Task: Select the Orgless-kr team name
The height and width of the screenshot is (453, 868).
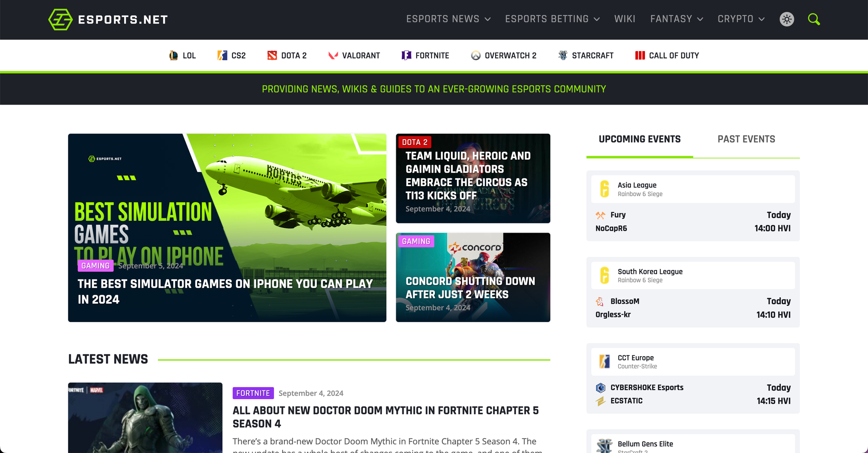Action: pyautogui.click(x=613, y=315)
